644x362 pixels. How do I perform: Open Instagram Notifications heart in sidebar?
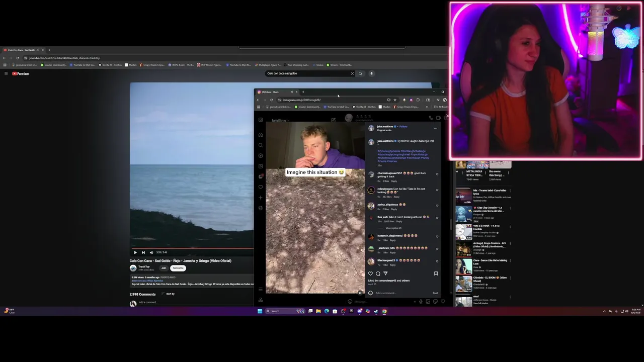point(261,187)
